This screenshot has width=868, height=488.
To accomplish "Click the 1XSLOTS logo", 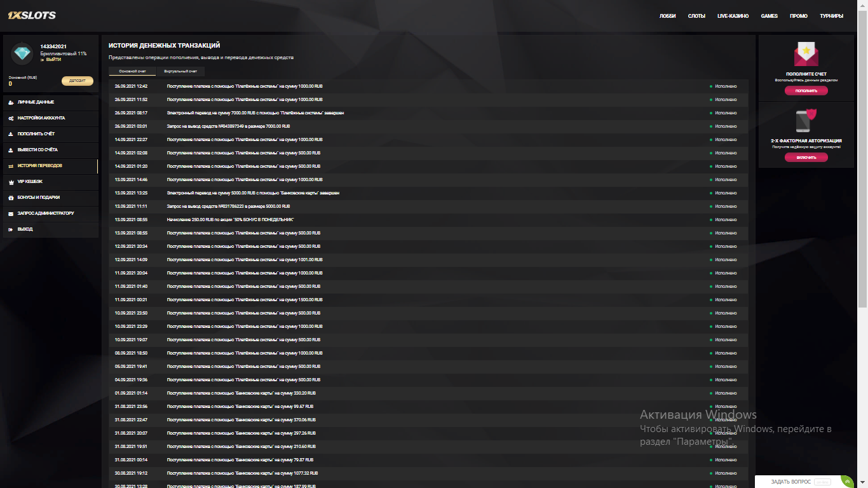I will click(32, 15).
